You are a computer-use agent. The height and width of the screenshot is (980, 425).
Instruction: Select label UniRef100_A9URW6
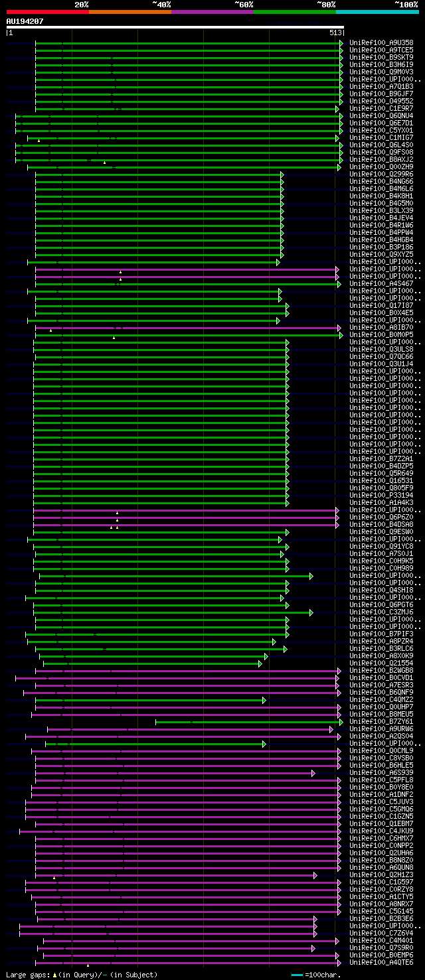click(381, 729)
